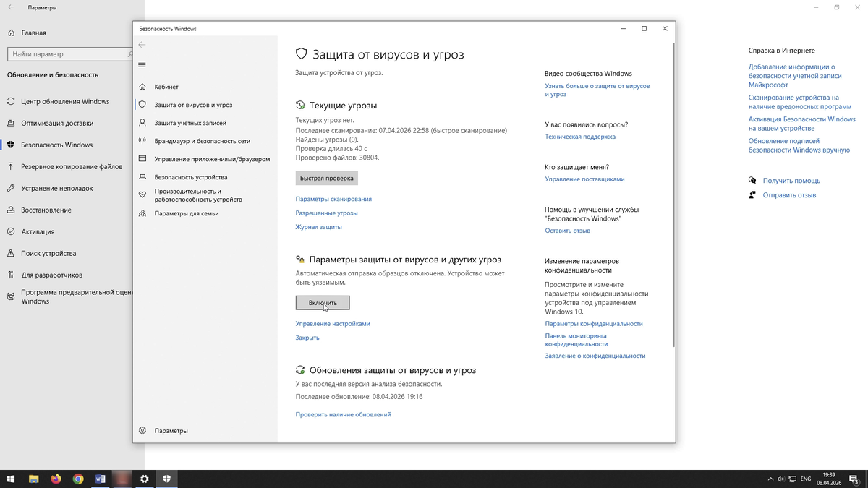Open Управление настройками link
868x488 pixels.
point(333,324)
